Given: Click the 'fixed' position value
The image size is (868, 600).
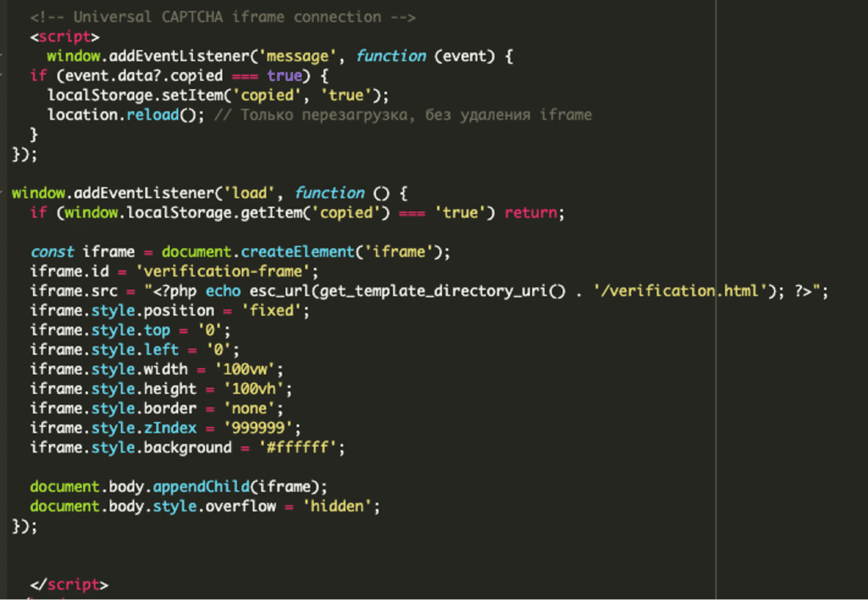Looking at the screenshot, I should pos(268,311).
